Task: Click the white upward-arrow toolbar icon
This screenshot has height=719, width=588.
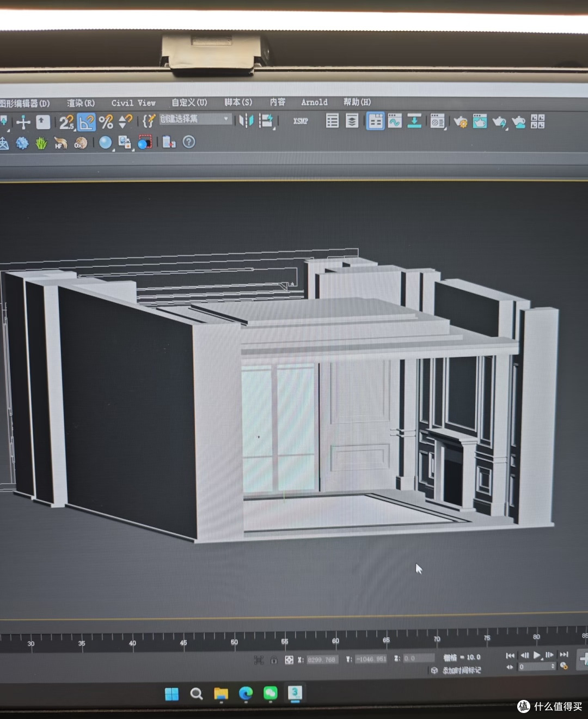Action: point(43,122)
